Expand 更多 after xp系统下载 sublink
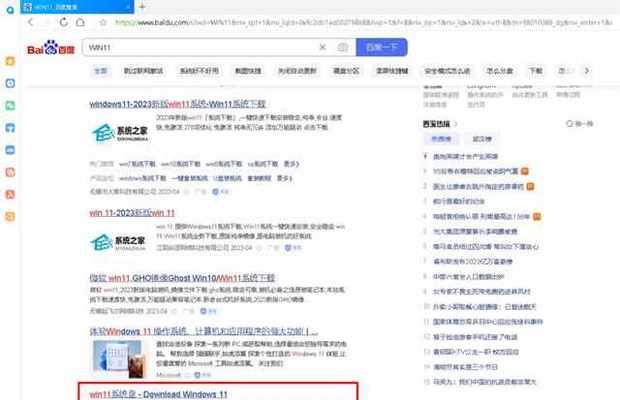 (291, 164)
